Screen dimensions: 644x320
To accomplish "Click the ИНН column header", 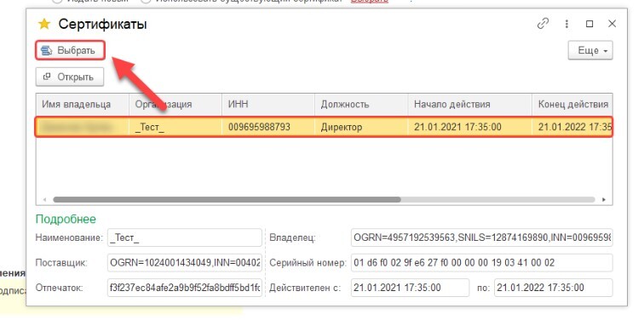I will click(x=268, y=104).
